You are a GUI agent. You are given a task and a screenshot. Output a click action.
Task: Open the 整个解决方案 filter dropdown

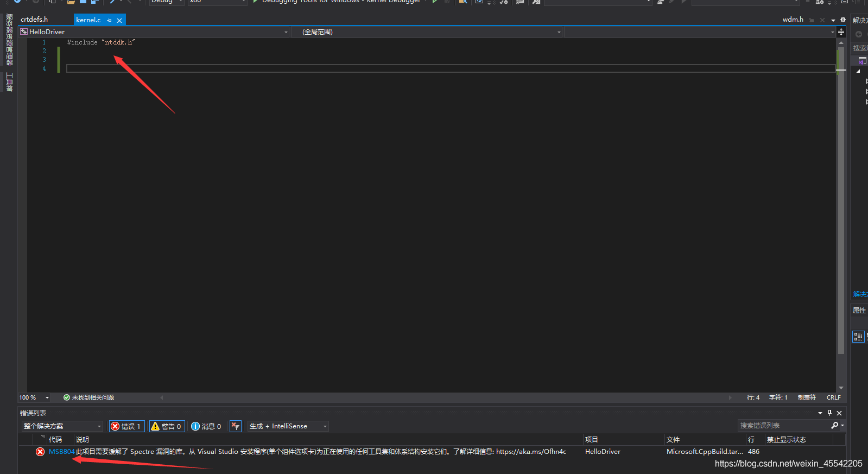point(62,426)
